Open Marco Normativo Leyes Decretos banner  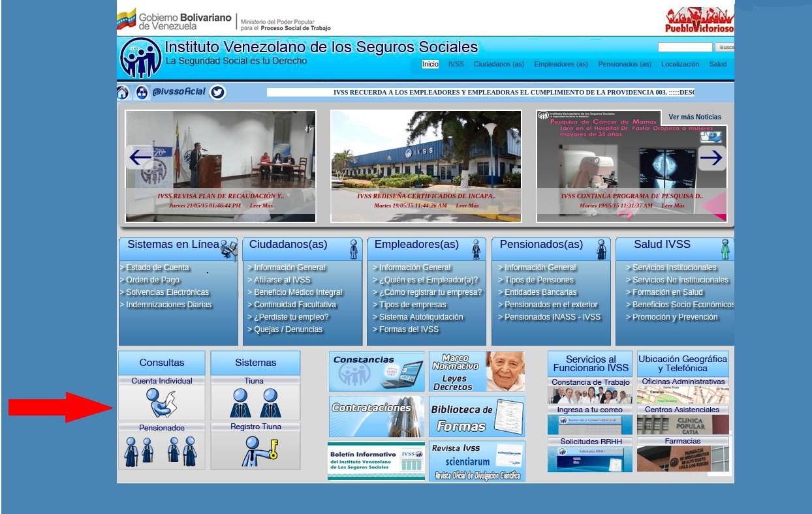(476, 371)
